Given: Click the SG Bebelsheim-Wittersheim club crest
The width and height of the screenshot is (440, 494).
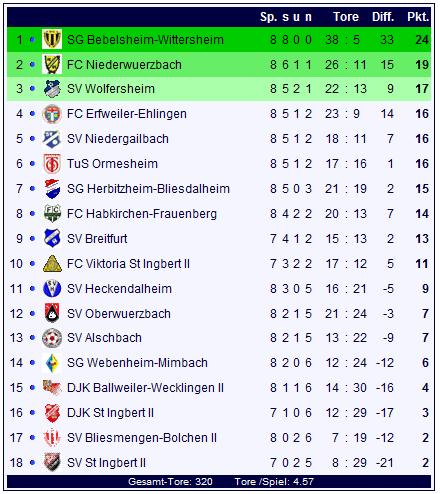Looking at the screenshot, I should tap(52, 39).
